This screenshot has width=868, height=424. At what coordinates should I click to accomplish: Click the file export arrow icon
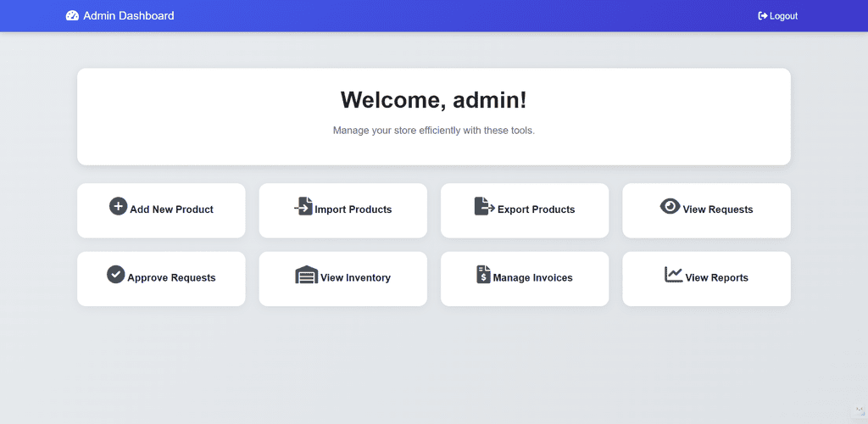pyautogui.click(x=484, y=206)
